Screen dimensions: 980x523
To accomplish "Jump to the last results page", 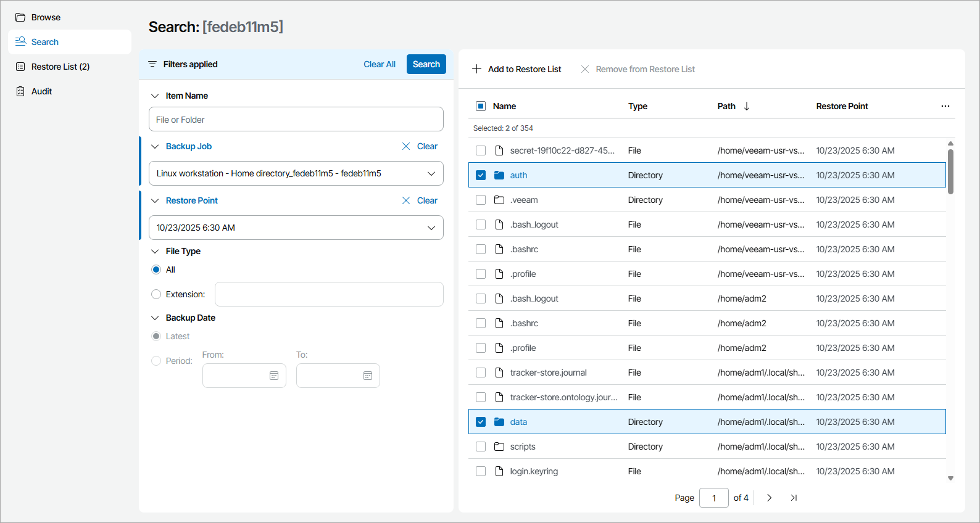I will click(794, 498).
